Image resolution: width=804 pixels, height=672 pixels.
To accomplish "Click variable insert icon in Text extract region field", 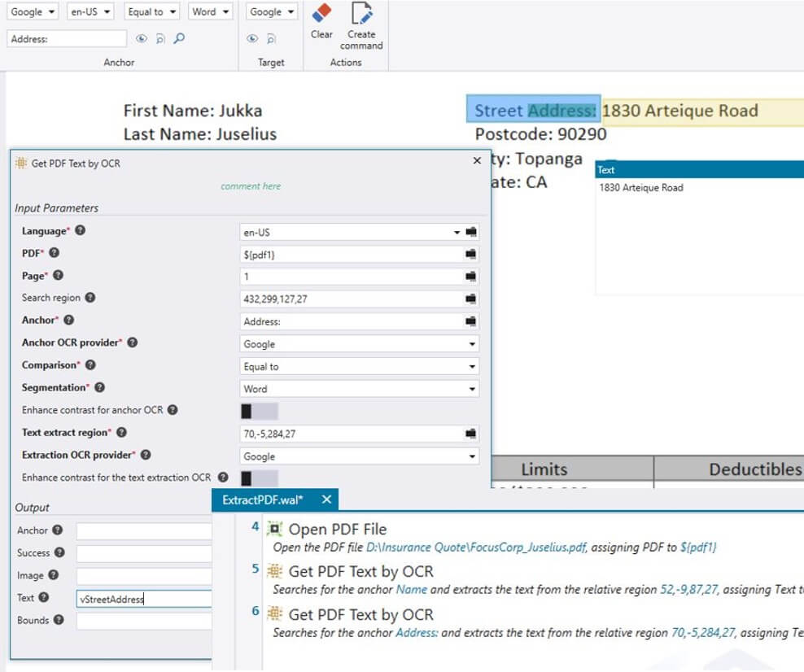I will coord(470,434).
